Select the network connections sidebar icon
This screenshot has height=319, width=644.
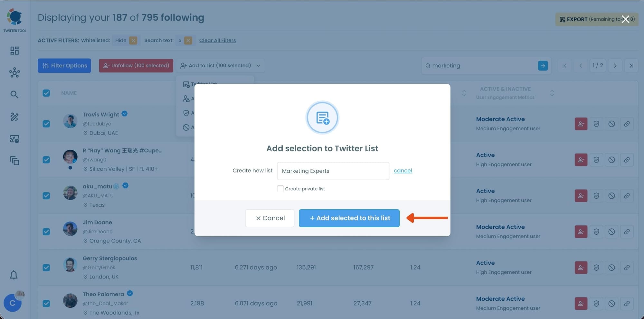(x=14, y=73)
